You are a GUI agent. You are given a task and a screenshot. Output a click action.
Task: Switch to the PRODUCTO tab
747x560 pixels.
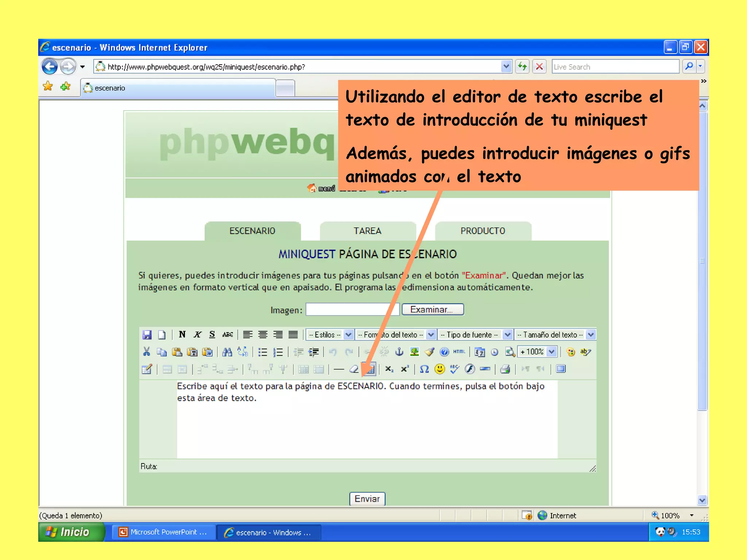[483, 231]
